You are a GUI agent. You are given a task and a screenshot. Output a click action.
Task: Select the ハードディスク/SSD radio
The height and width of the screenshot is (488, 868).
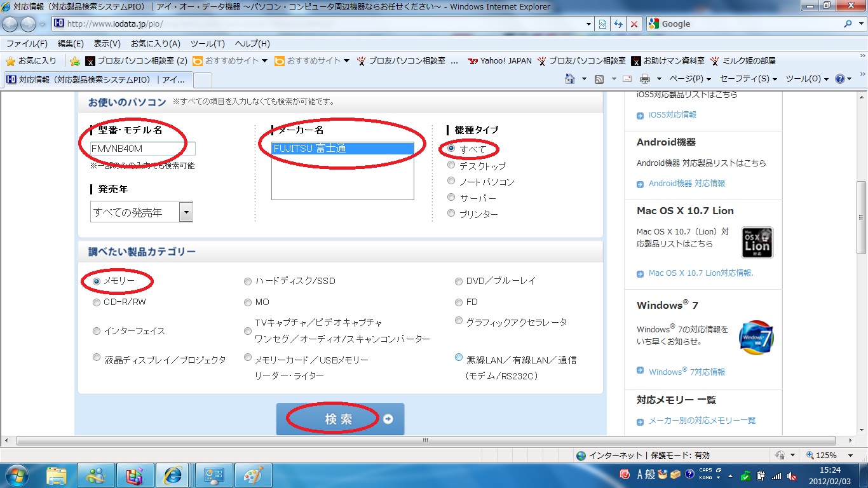[x=248, y=281]
